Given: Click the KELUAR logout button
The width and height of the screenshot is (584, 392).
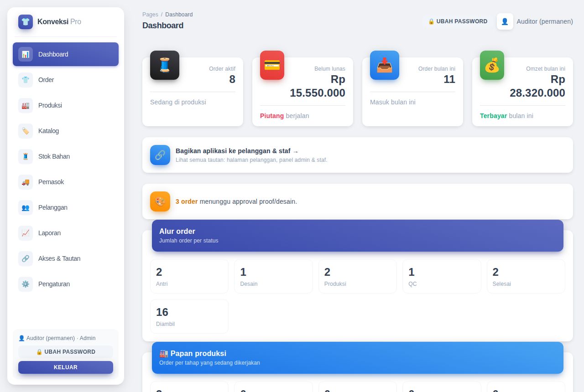Looking at the screenshot, I should point(66,367).
